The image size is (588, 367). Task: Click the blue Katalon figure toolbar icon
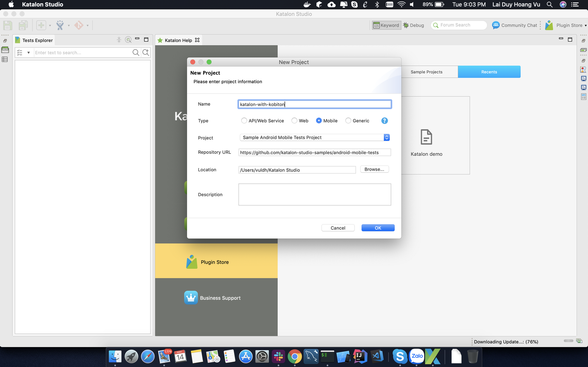60,25
